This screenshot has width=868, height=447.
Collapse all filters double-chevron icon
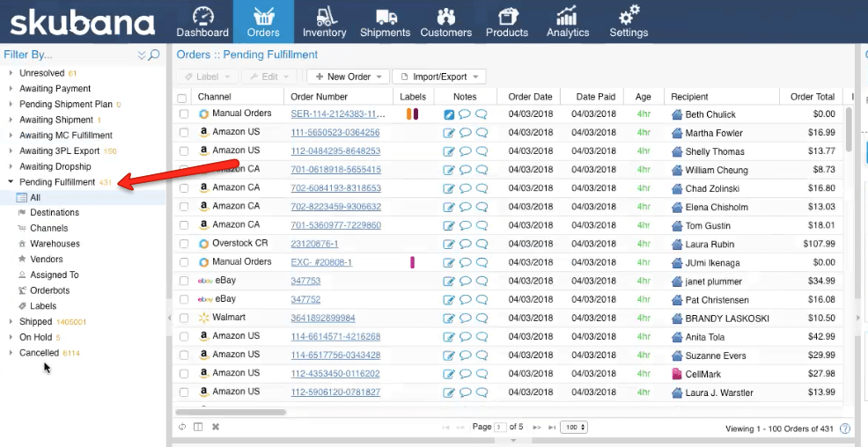coord(142,55)
